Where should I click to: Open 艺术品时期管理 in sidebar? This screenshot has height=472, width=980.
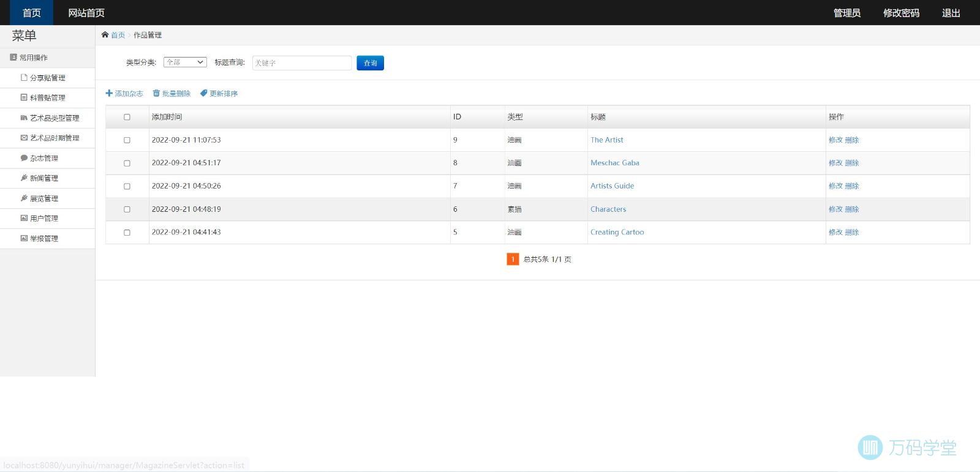(x=48, y=138)
